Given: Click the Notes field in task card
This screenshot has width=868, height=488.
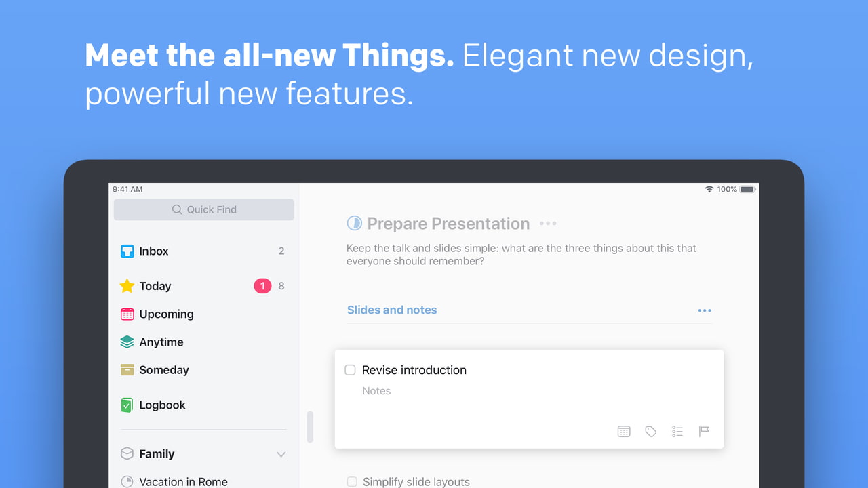Looking at the screenshot, I should point(376,391).
